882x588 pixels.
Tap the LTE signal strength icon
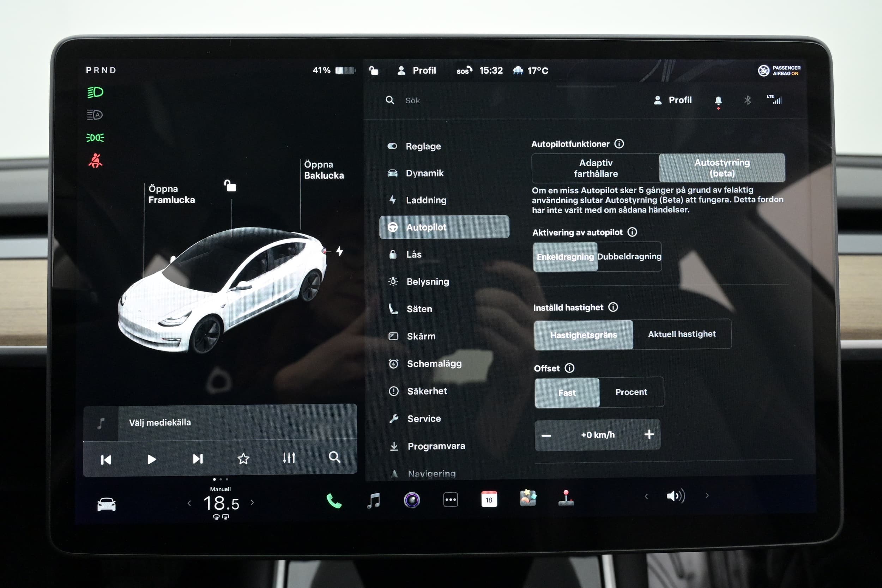pos(775,99)
